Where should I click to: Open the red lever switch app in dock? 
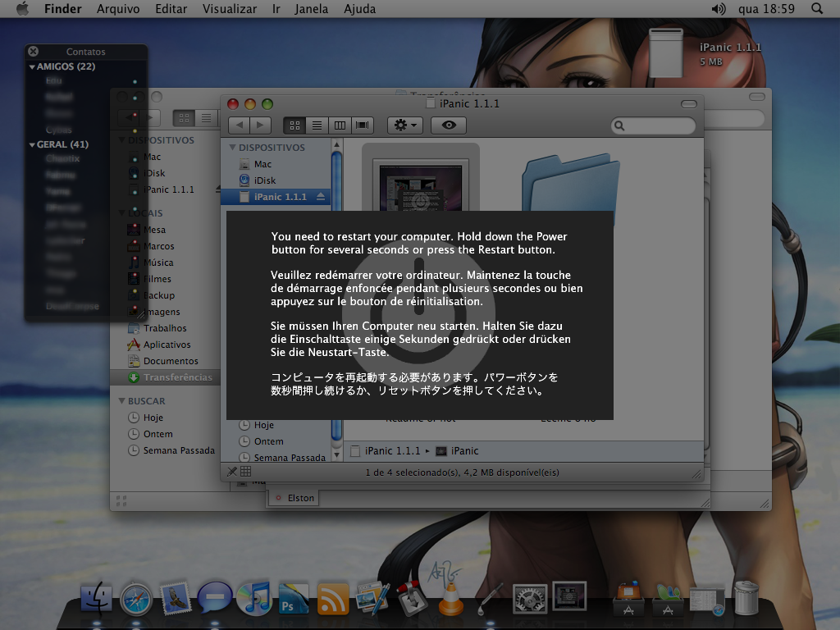pyautogui.click(x=412, y=598)
